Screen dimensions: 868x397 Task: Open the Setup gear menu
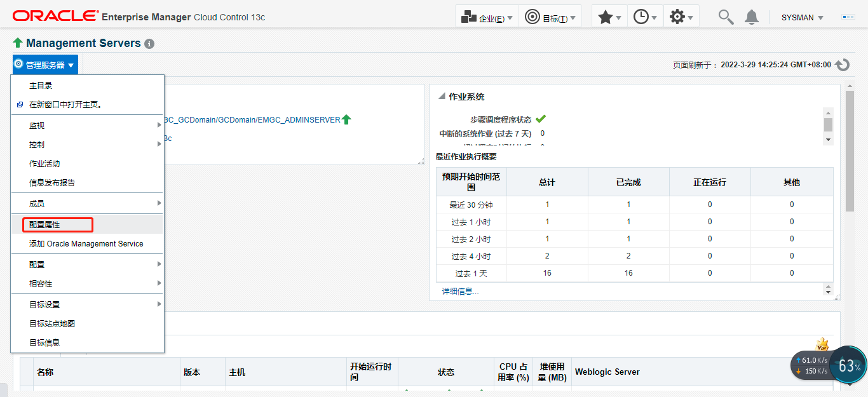point(681,17)
